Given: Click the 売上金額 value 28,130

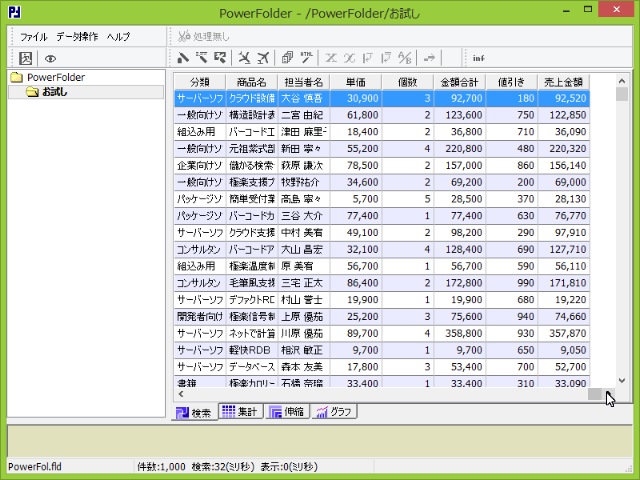Looking at the screenshot, I should coord(563,199).
